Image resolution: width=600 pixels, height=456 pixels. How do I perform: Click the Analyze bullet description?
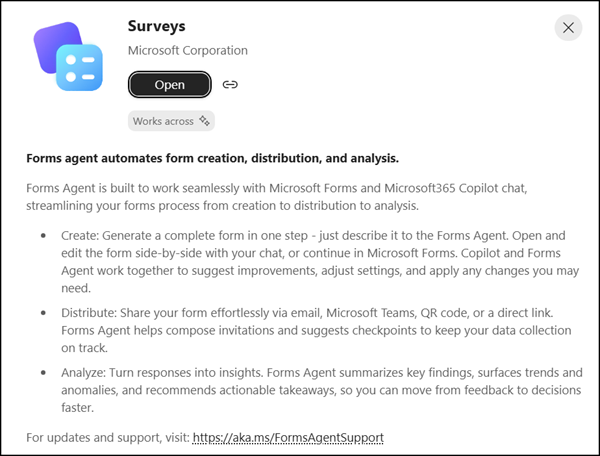pyautogui.click(x=322, y=390)
